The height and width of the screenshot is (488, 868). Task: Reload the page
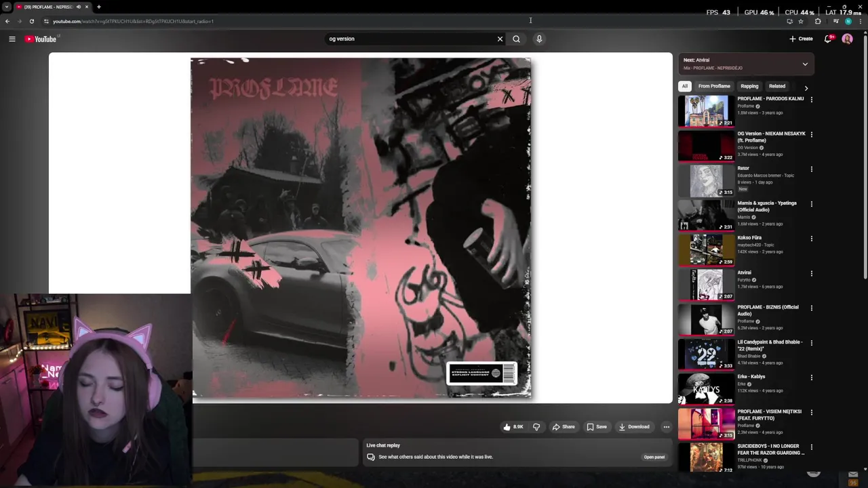[31, 21]
